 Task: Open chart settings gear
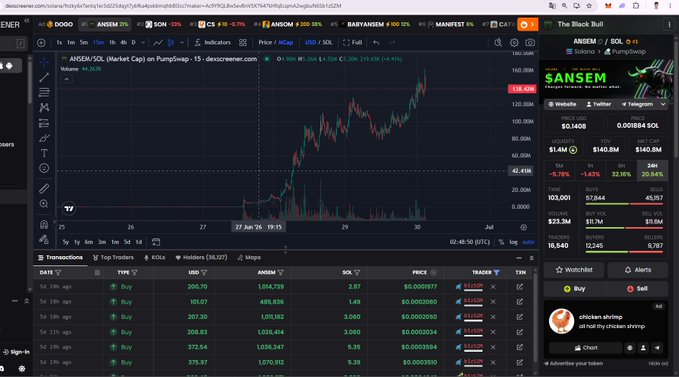(514, 42)
